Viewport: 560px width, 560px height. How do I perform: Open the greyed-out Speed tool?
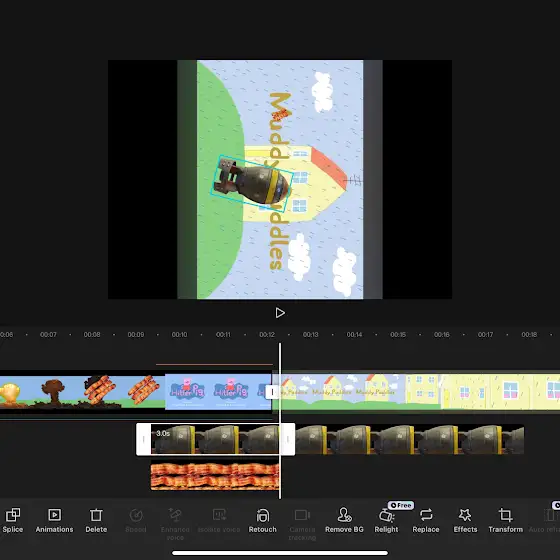pos(136,520)
